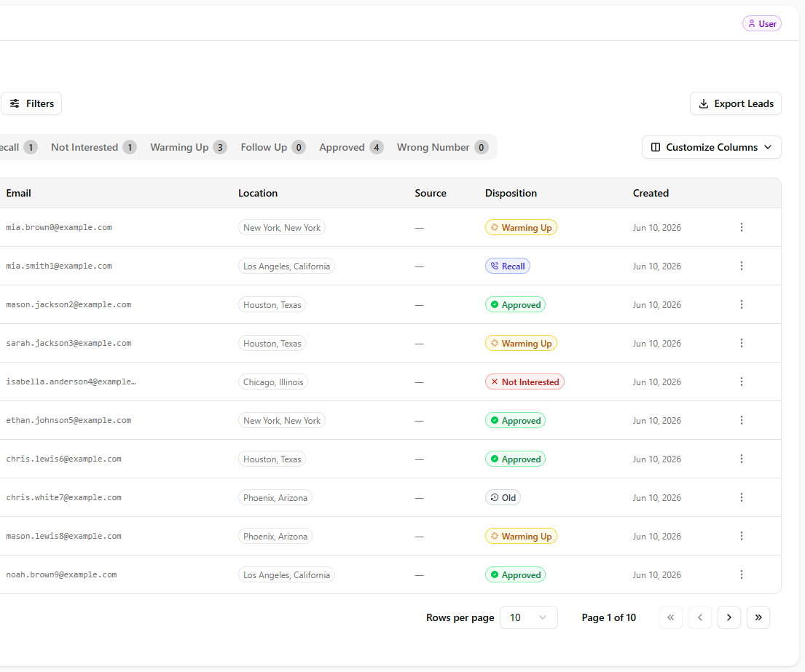Click email mason.lewis8@example.com
805x672 pixels.
63,536
